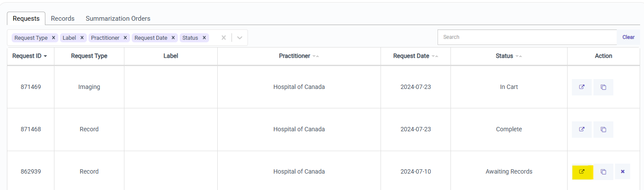644x190 pixels.
Task: Remove the Practitioner filter chip
Action: (x=125, y=38)
